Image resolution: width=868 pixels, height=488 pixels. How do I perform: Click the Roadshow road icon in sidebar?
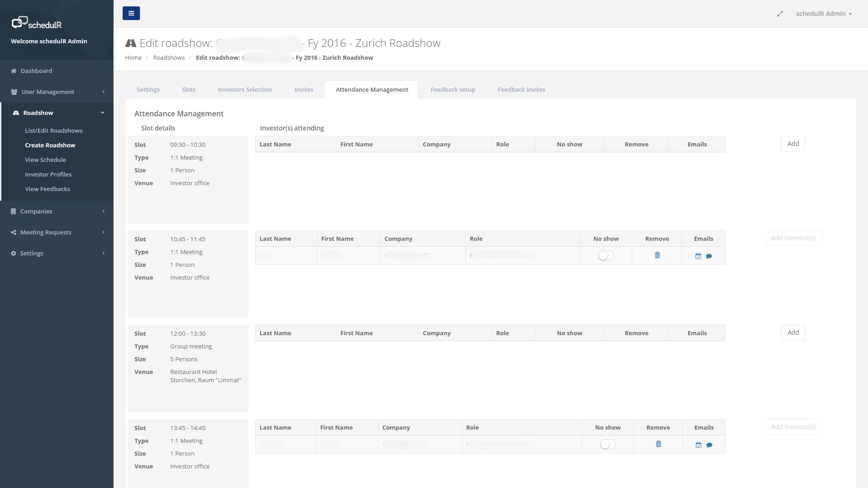(16, 113)
